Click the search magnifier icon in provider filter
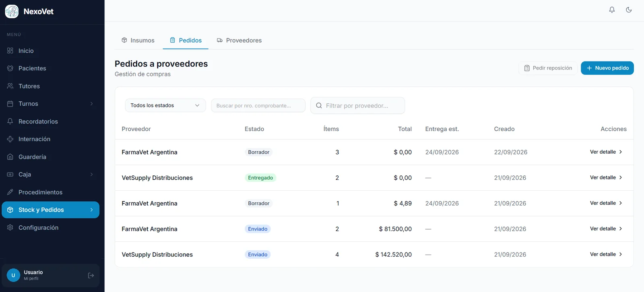This screenshot has height=292, width=644. 319,105
